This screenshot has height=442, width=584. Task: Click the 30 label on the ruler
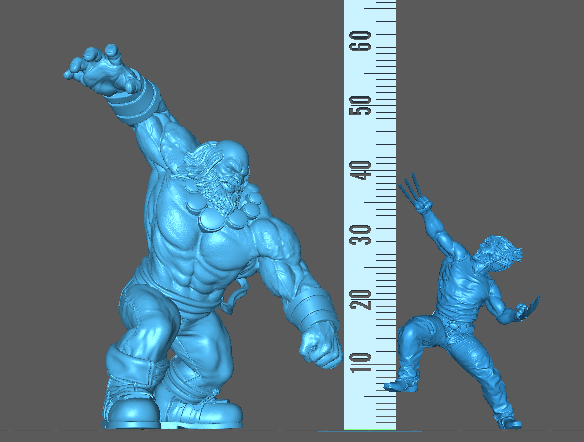click(x=361, y=235)
